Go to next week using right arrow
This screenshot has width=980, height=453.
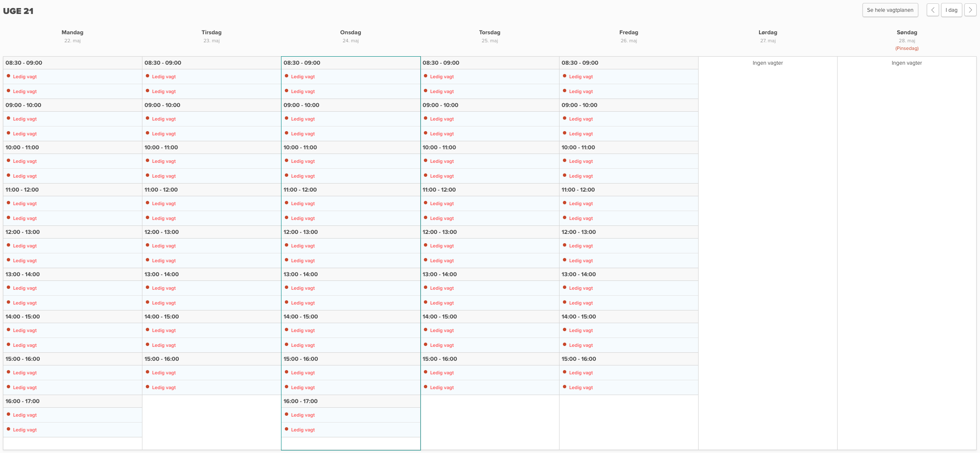970,10
